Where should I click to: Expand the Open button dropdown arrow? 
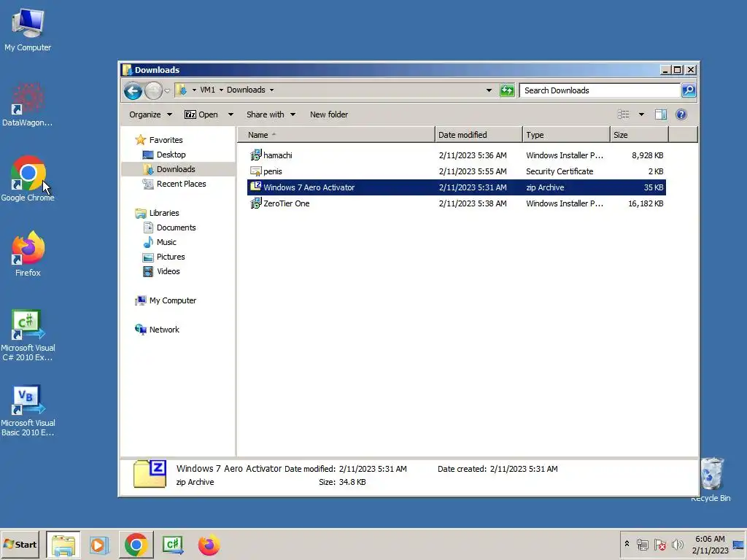[x=231, y=114]
